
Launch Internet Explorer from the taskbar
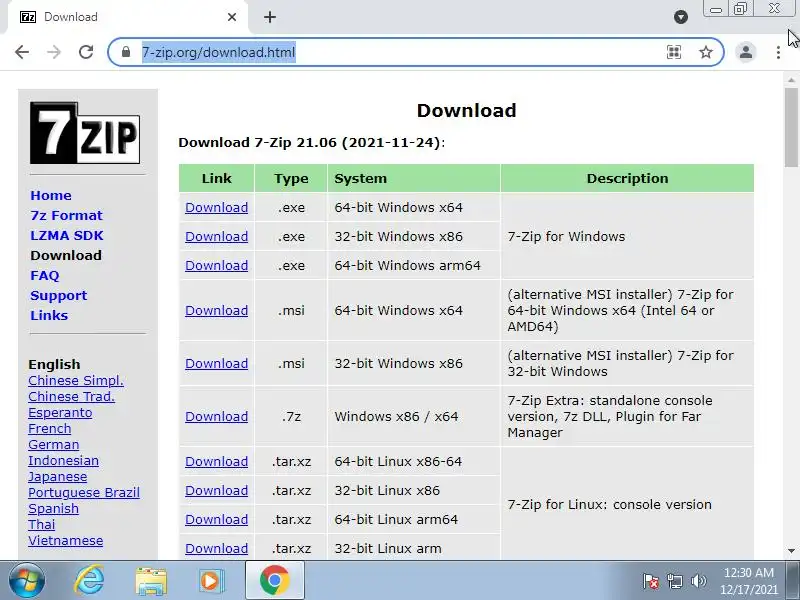click(x=89, y=581)
